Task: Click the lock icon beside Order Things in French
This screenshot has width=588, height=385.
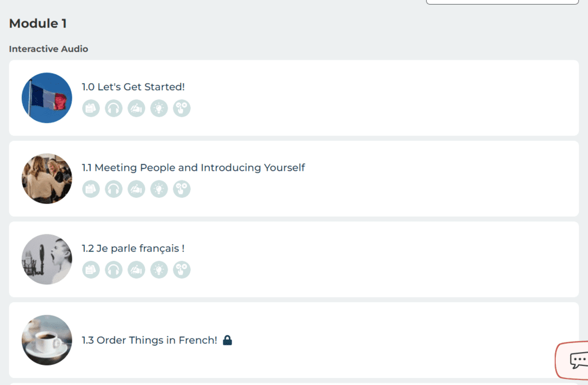Action: tap(227, 340)
